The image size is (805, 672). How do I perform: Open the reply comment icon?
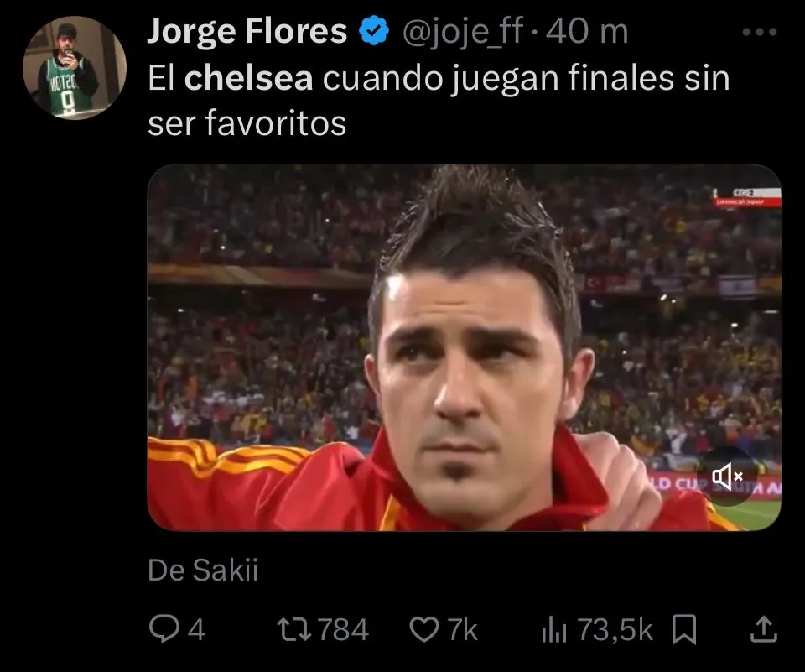coord(164,629)
